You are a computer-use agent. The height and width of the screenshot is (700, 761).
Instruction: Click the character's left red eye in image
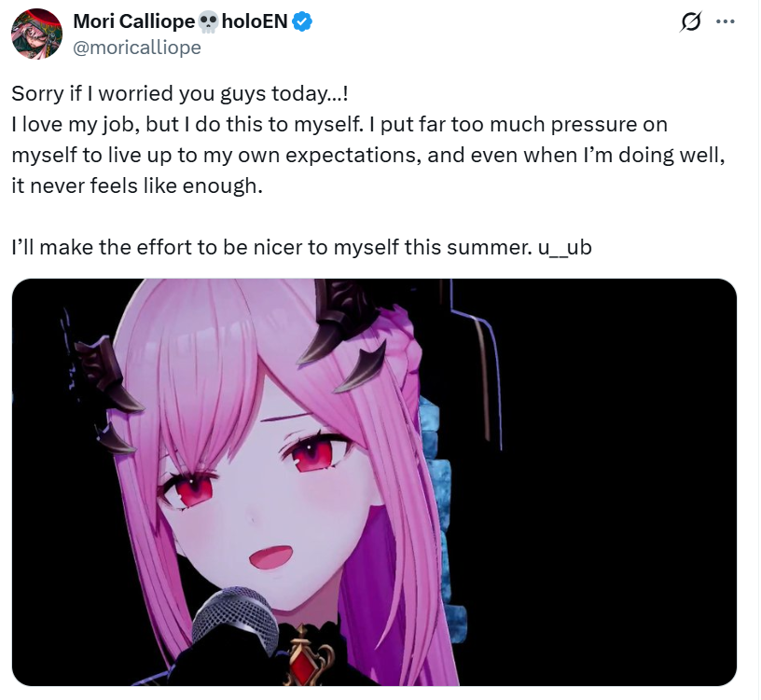[189, 490]
